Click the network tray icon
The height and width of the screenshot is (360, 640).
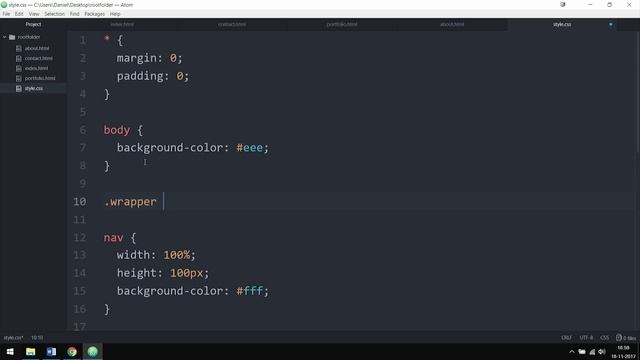[592, 352]
